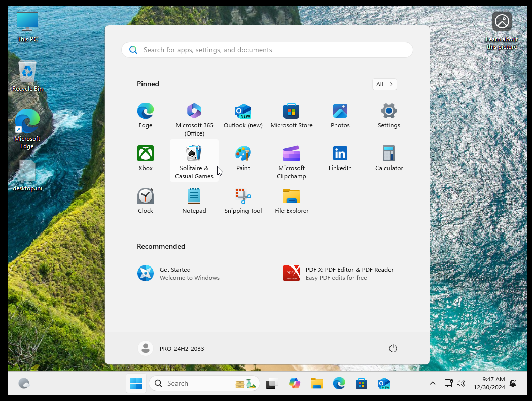Image resolution: width=532 pixels, height=401 pixels.
Task: Open Task View on the taskbar
Action: point(272,383)
